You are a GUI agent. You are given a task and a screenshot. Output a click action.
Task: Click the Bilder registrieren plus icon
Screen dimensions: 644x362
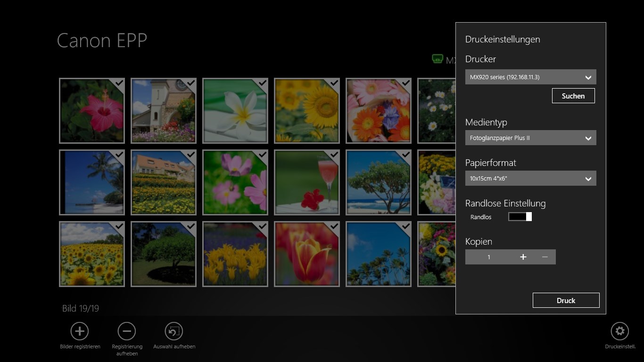[80, 331]
